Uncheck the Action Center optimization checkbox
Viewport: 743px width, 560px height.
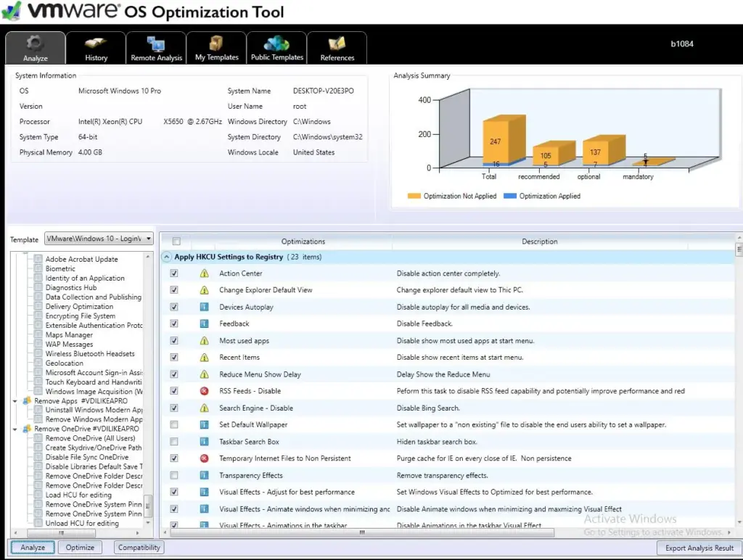pyautogui.click(x=174, y=273)
